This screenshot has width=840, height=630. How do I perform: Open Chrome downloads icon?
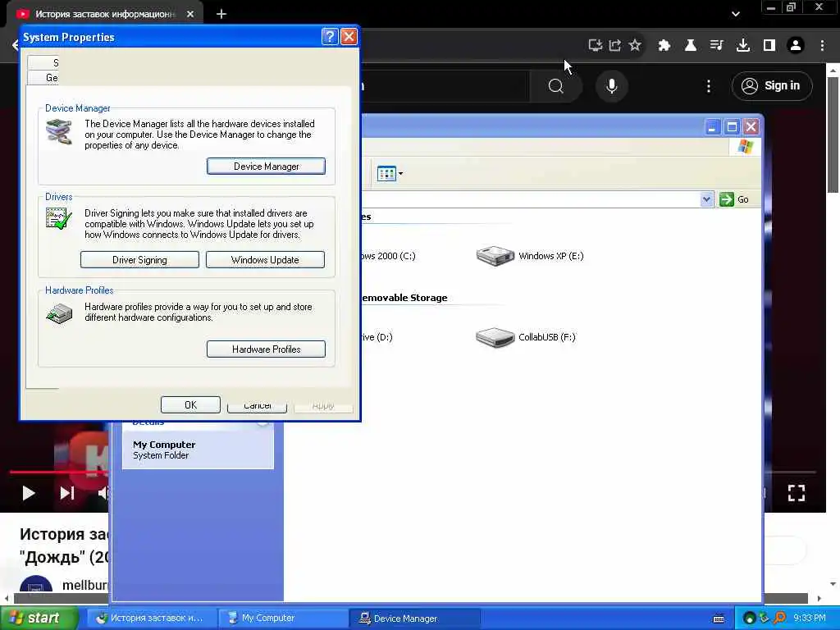point(743,46)
